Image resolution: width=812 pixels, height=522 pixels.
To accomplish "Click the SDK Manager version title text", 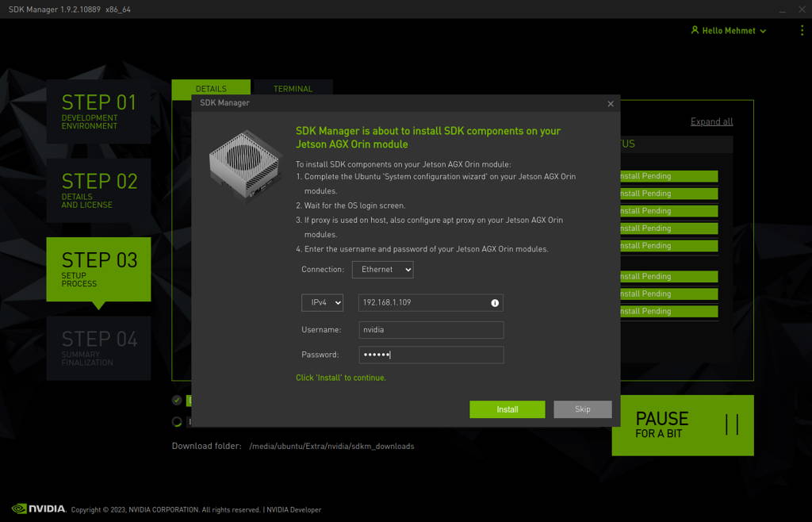I will [70, 10].
